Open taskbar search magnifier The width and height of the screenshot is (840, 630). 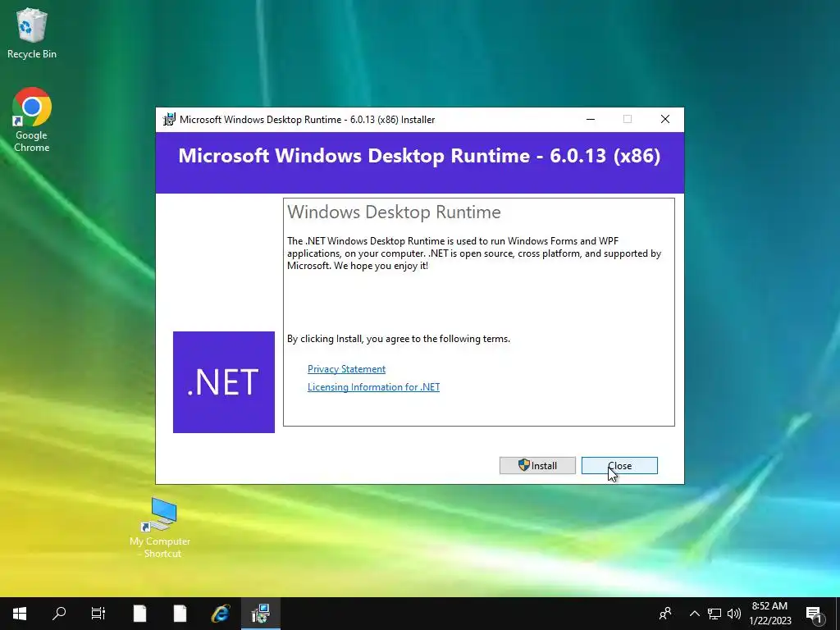pos(59,614)
